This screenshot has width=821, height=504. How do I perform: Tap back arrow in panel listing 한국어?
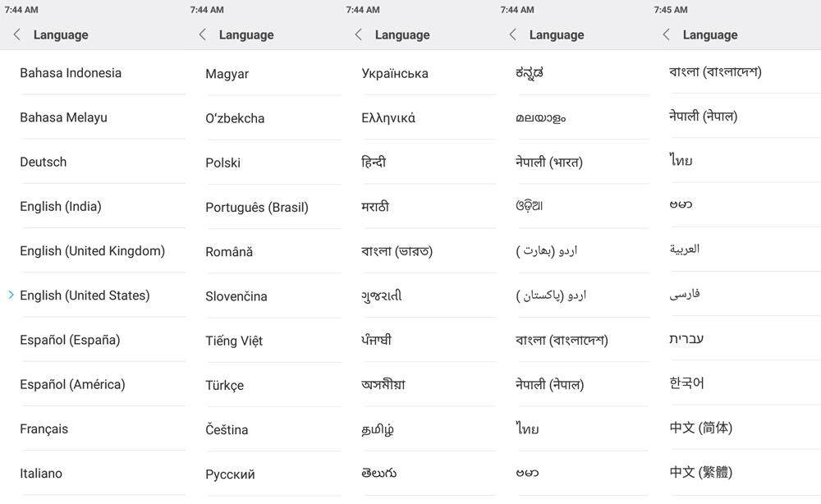tap(666, 34)
